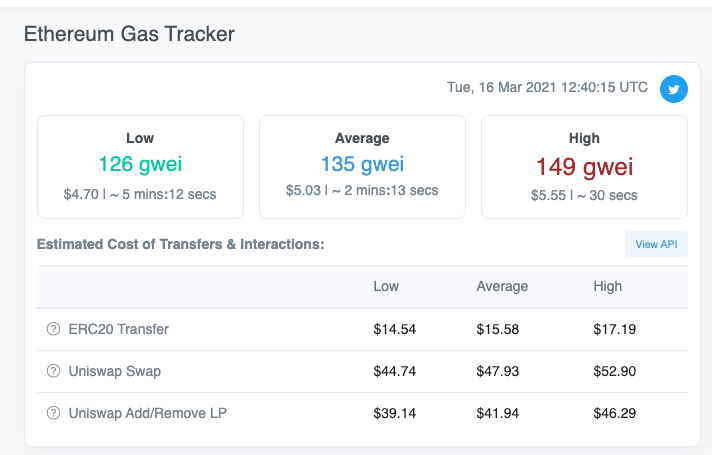The image size is (712, 455).
Task: Click the ERC20 Transfer row label
Action: point(119,329)
